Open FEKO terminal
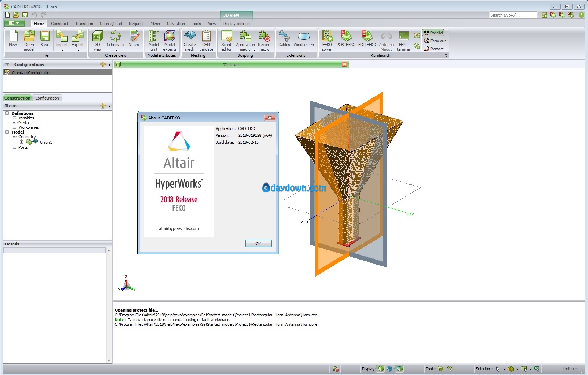Viewport: 588px width, 375px height. click(x=404, y=41)
